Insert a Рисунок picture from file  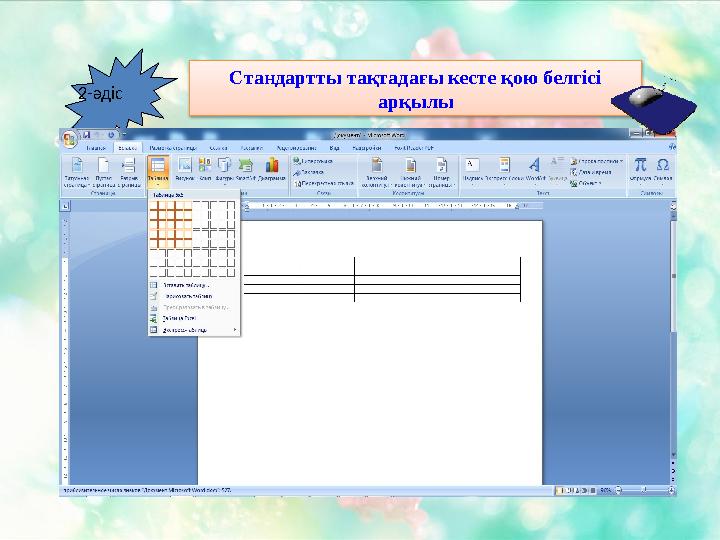tap(185, 169)
